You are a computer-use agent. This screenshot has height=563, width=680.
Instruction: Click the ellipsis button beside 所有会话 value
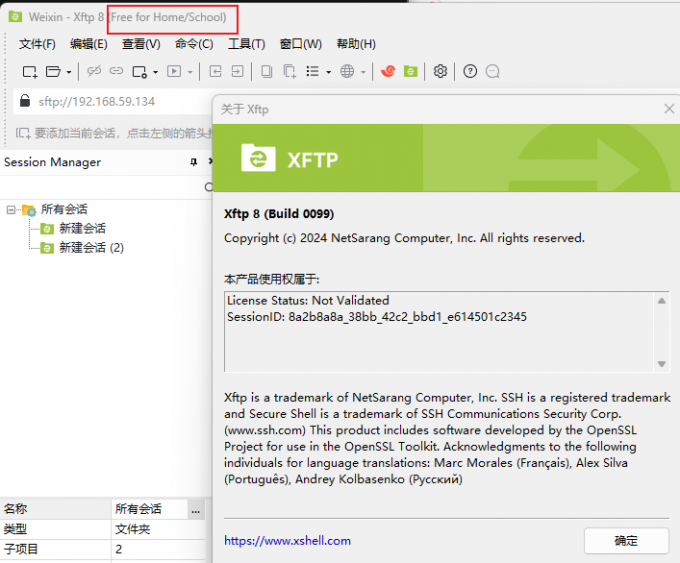click(196, 509)
